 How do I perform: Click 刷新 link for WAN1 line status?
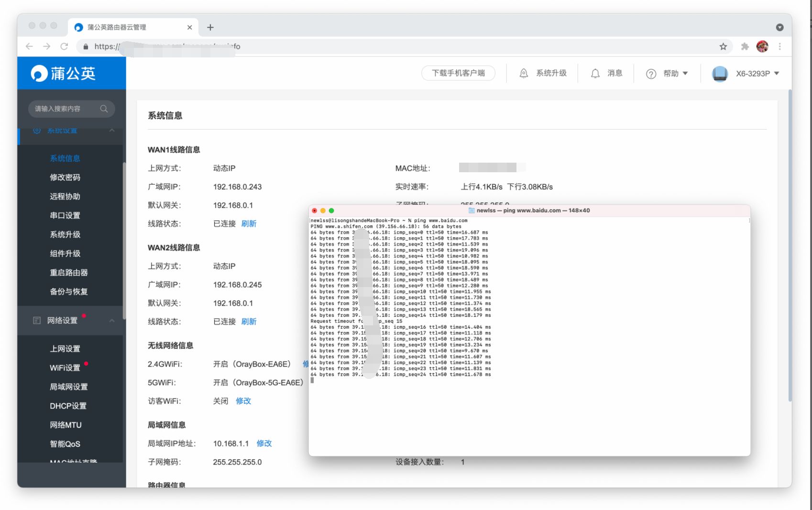[x=249, y=224]
